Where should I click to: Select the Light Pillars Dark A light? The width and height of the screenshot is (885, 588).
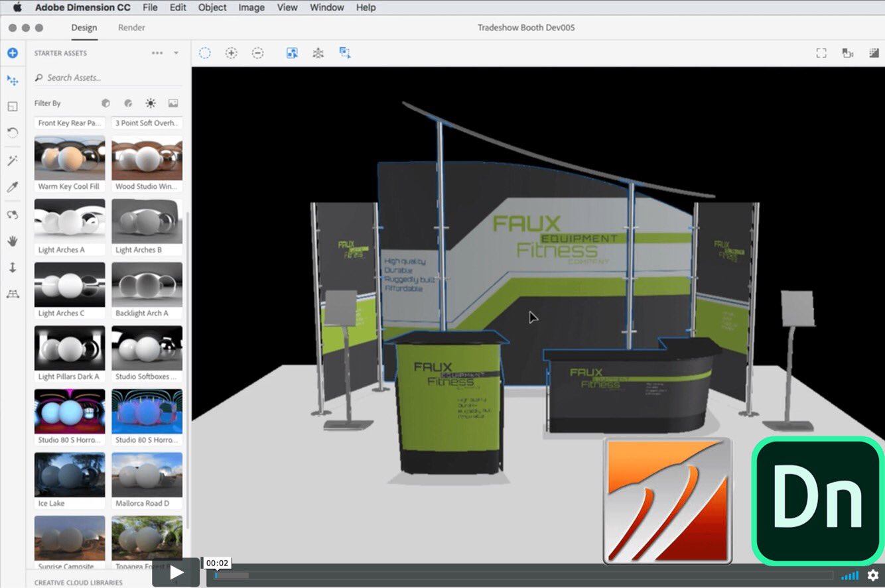coord(70,354)
